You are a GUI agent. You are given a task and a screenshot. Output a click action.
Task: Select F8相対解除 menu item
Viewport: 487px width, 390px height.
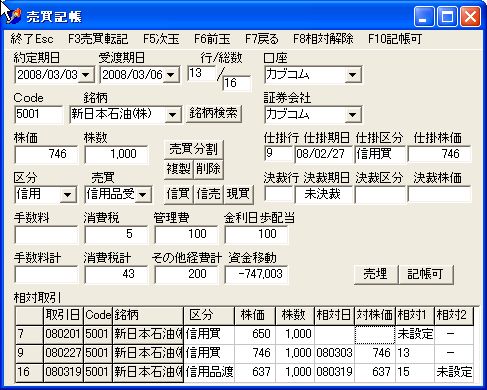coord(323,39)
